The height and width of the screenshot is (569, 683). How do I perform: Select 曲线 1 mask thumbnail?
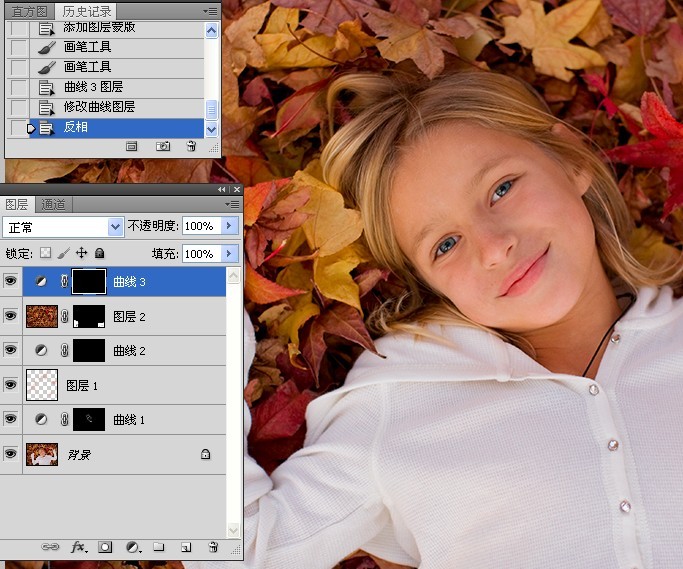click(89, 419)
